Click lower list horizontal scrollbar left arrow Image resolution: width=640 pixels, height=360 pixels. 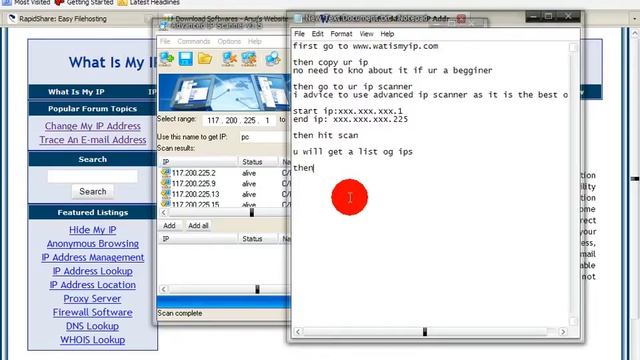click(x=164, y=289)
